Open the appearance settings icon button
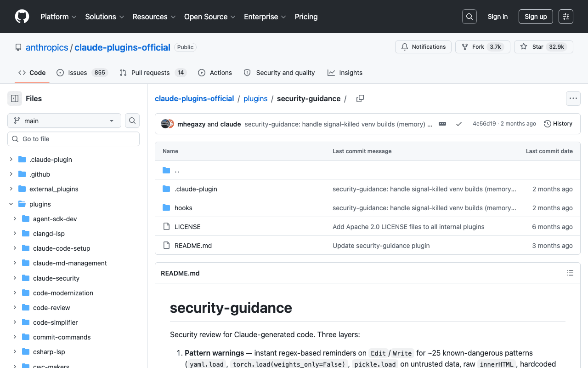 click(x=566, y=17)
